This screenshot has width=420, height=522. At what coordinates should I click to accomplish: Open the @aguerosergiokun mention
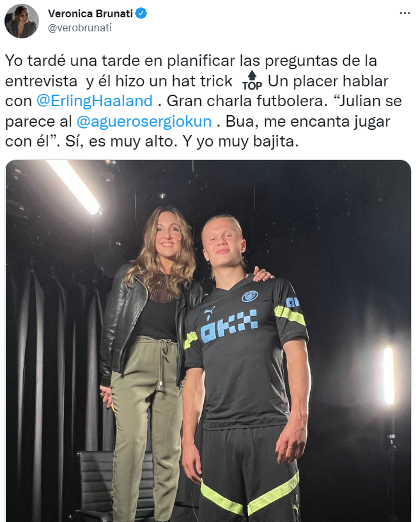144,121
